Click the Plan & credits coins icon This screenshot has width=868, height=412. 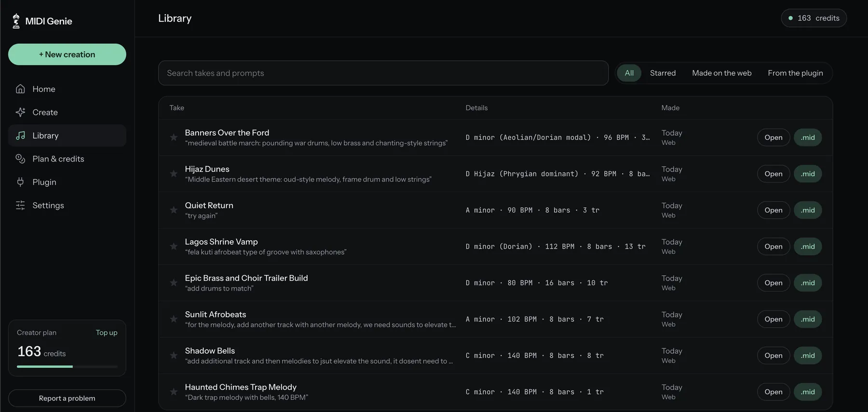point(20,159)
